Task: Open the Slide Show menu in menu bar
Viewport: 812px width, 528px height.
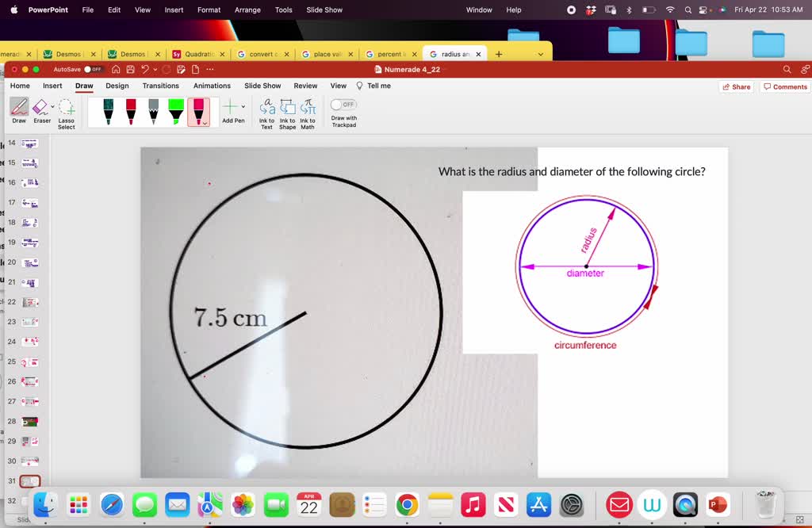Action: [x=324, y=10]
